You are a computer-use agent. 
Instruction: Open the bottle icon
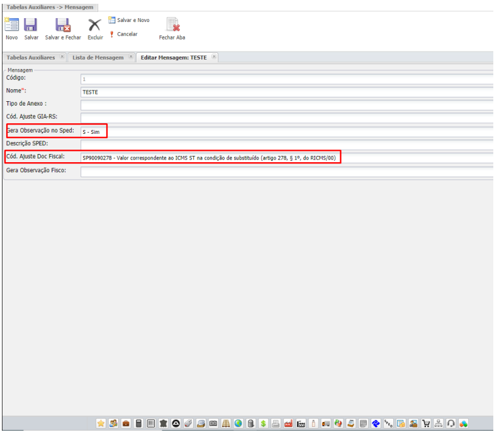click(313, 424)
